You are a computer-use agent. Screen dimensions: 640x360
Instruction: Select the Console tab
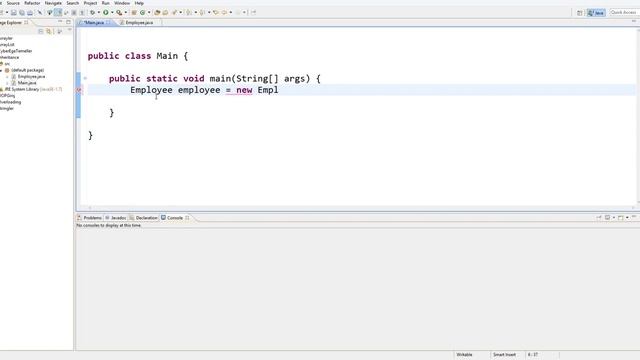[x=175, y=218]
